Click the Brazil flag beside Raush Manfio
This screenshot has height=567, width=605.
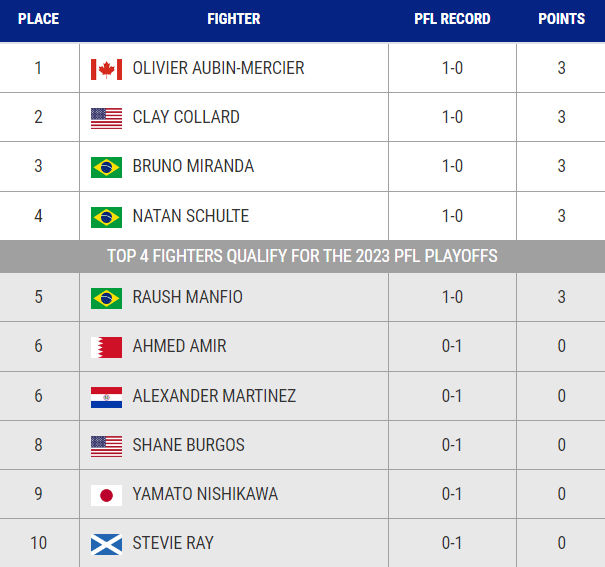(x=106, y=298)
